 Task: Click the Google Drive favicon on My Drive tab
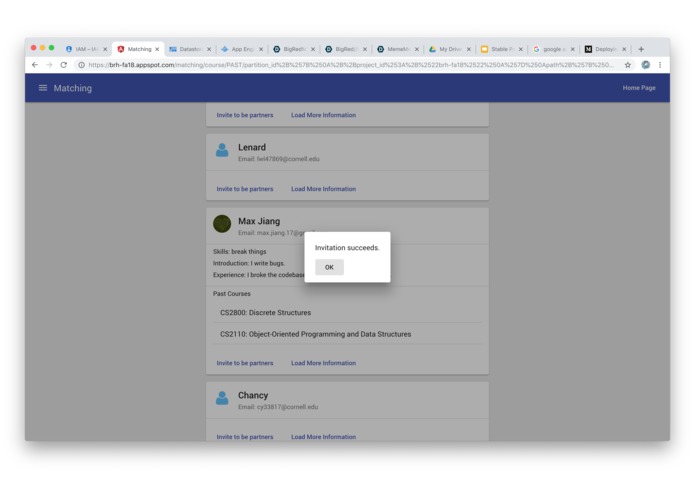[432, 49]
